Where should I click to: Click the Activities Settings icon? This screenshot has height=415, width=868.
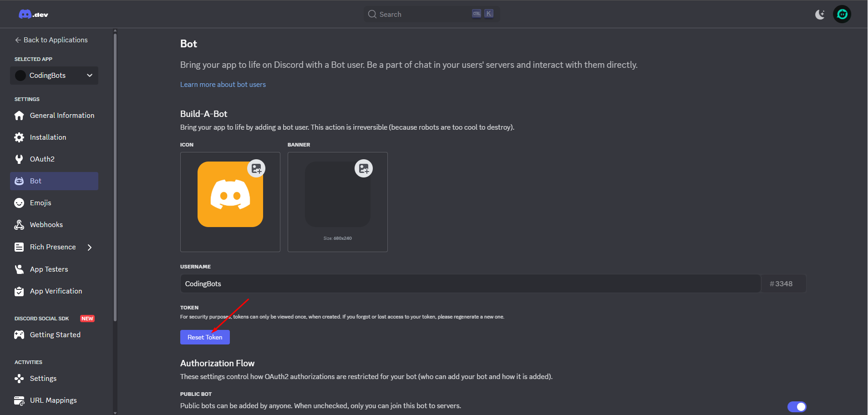pos(19,379)
